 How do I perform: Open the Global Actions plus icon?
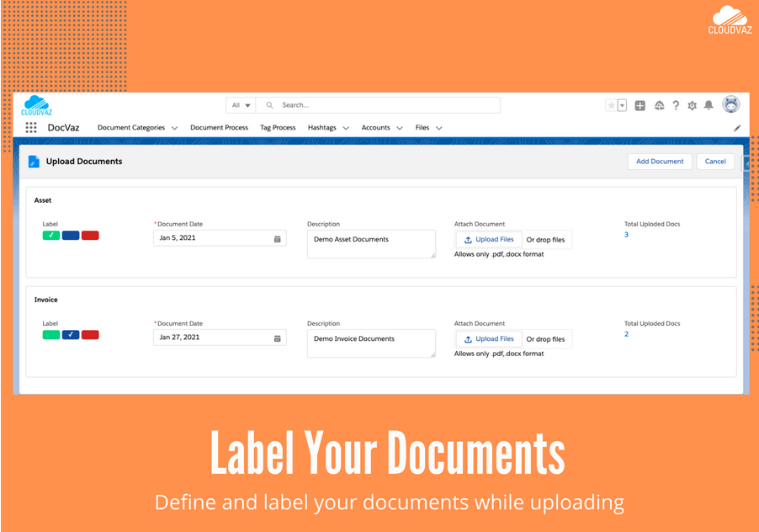pos(640,105)
